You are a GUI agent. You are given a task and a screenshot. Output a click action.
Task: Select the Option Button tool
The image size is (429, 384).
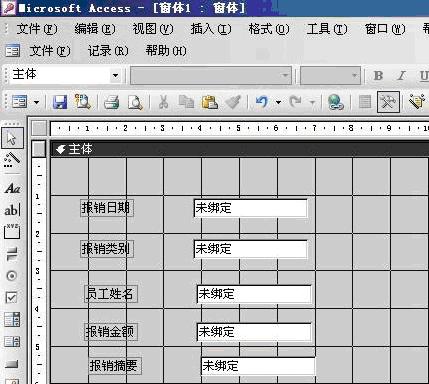point(12,276)
